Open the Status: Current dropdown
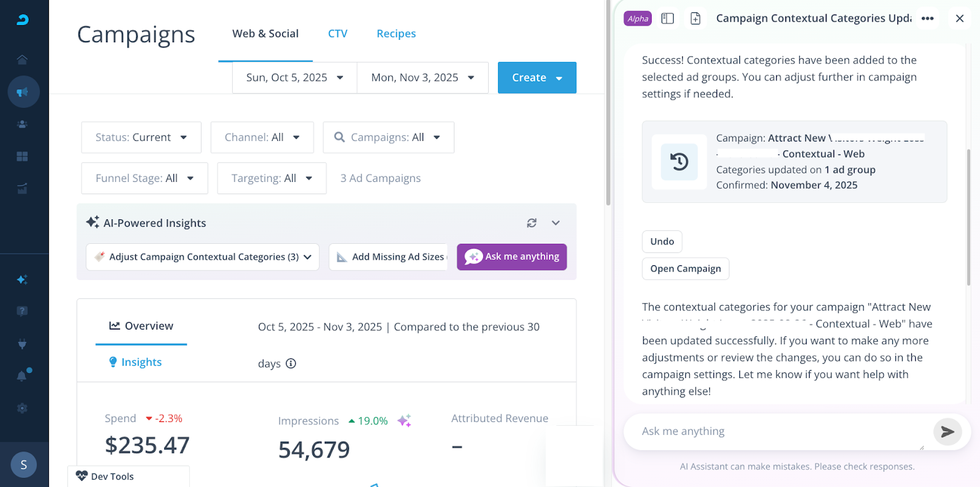This screenshot has width=980, height=487. tap(141, 137)
